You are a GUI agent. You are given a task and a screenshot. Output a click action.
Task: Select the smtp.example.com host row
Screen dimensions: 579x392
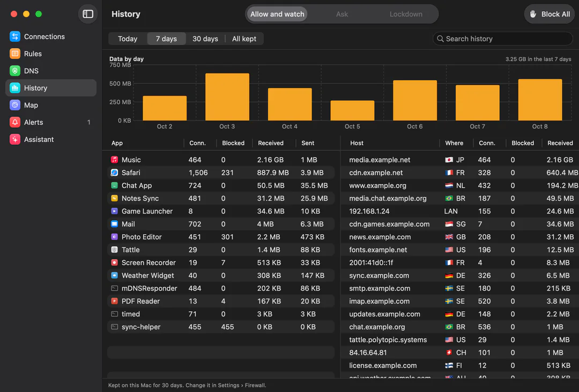[x=460, y=288]
